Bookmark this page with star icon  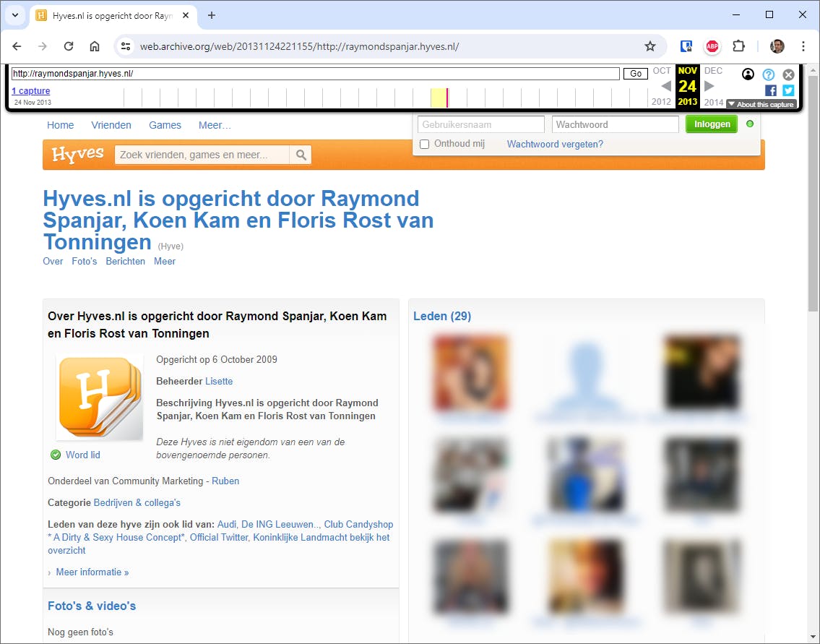(650, 46)
